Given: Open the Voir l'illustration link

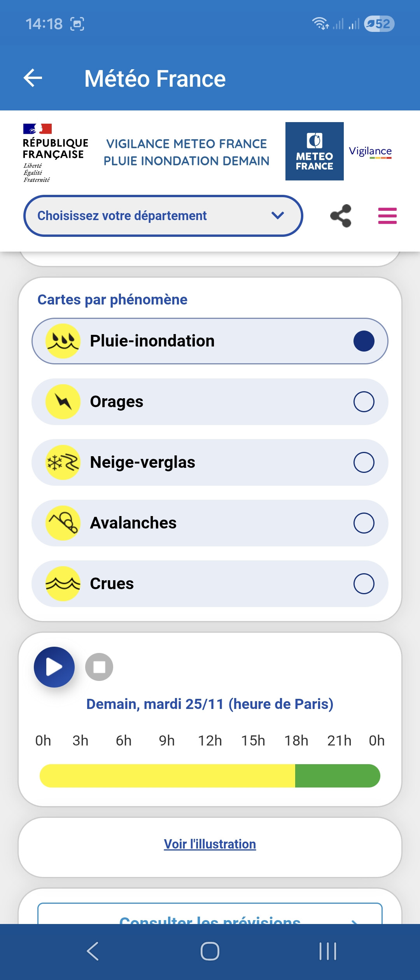Looking at the screenshot, I should tap(210, 844).
